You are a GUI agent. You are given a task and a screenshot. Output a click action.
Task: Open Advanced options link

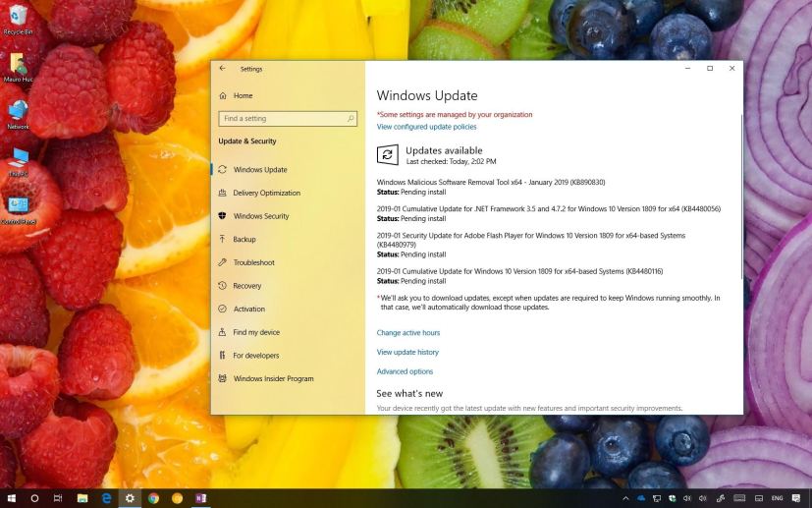[x=405, y=371]
